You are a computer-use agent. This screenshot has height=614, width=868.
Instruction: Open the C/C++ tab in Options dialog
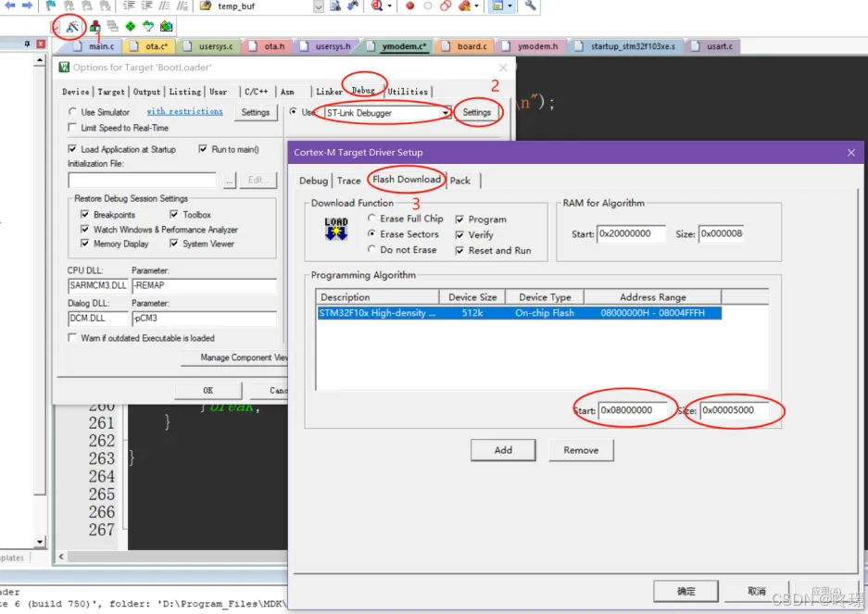coord(257,92)
